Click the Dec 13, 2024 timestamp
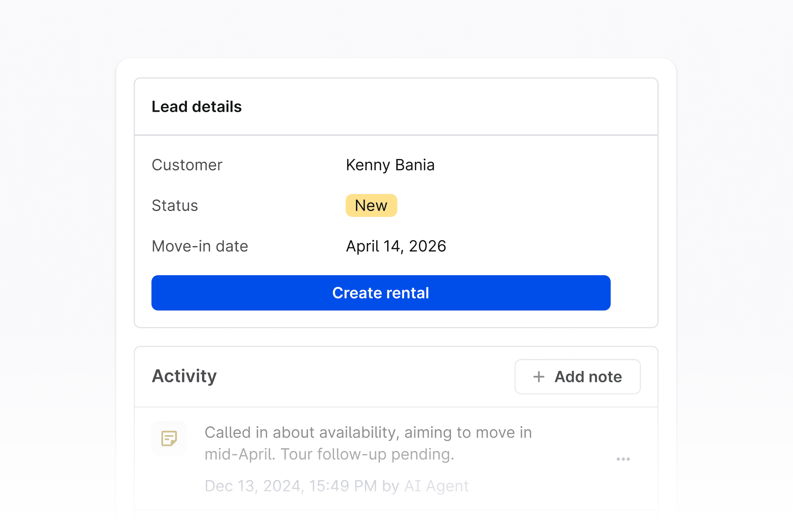 pyautogui.click(x=290, y=486)
